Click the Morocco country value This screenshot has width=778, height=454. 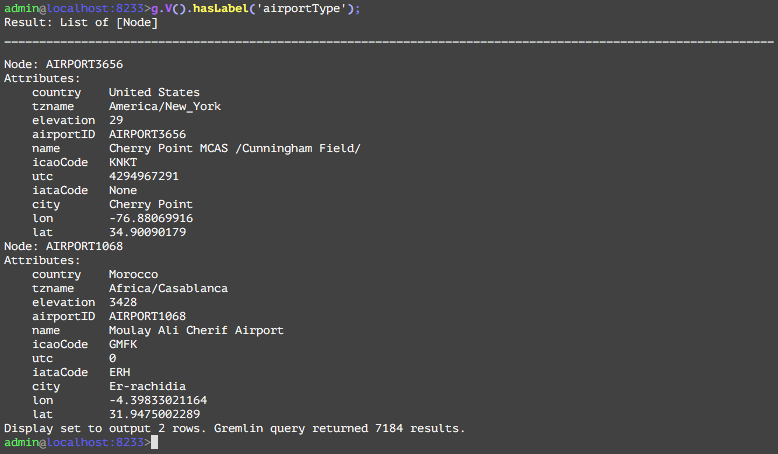pyautogui.click(x=133, y=274)
